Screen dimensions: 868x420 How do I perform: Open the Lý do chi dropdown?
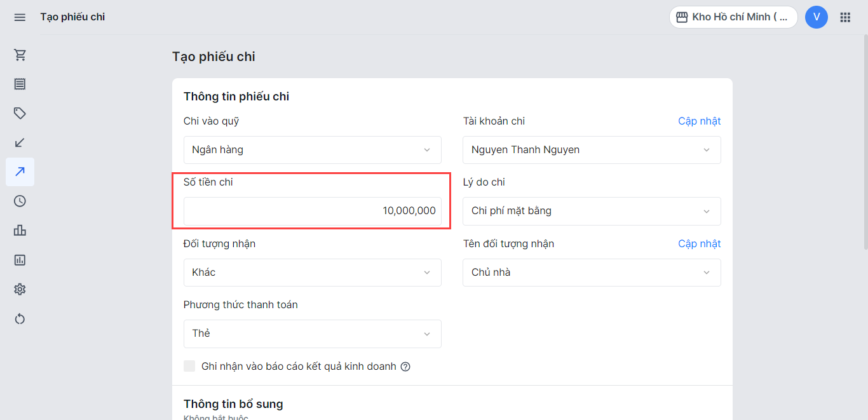(x=591, y=211)
